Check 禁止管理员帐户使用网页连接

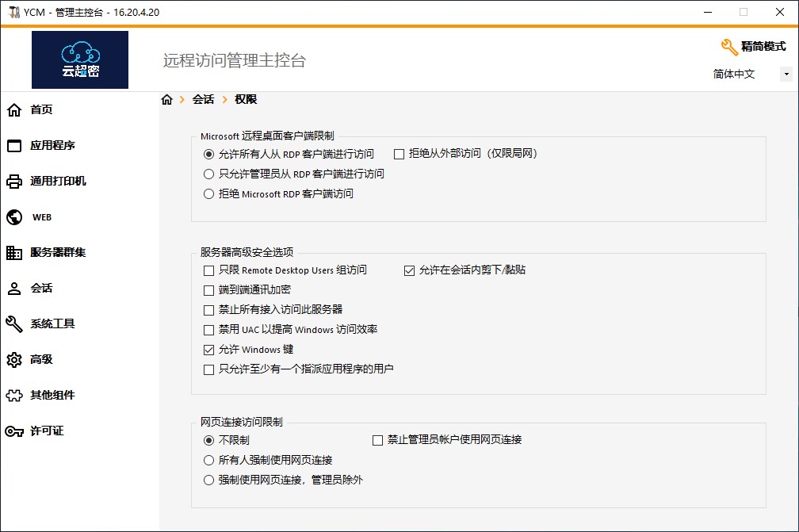(x=377, y=440)
